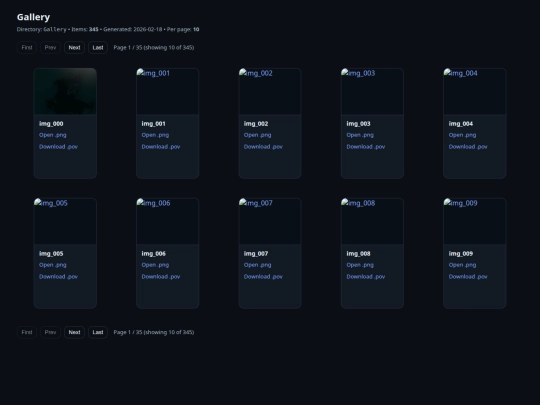Click the img_005 card title text
The height and width of the screenshot is (405, 540).
coord(51,253)
